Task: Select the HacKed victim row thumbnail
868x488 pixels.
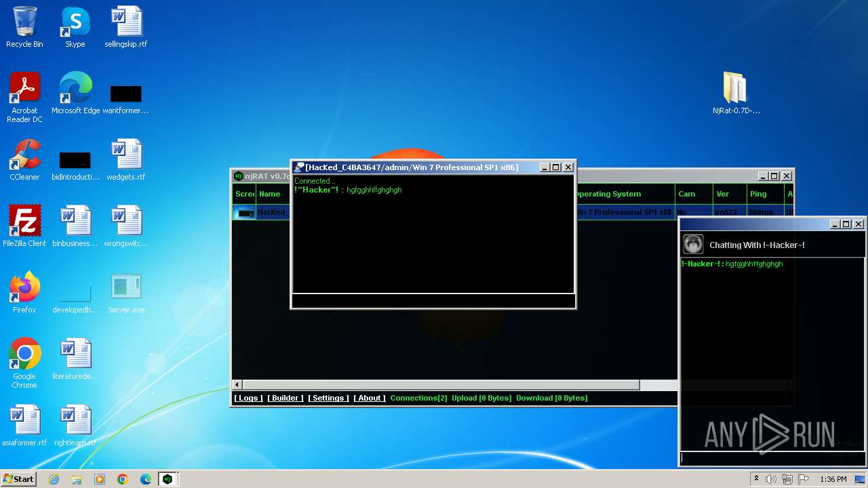Action: [x=244, y=212]
